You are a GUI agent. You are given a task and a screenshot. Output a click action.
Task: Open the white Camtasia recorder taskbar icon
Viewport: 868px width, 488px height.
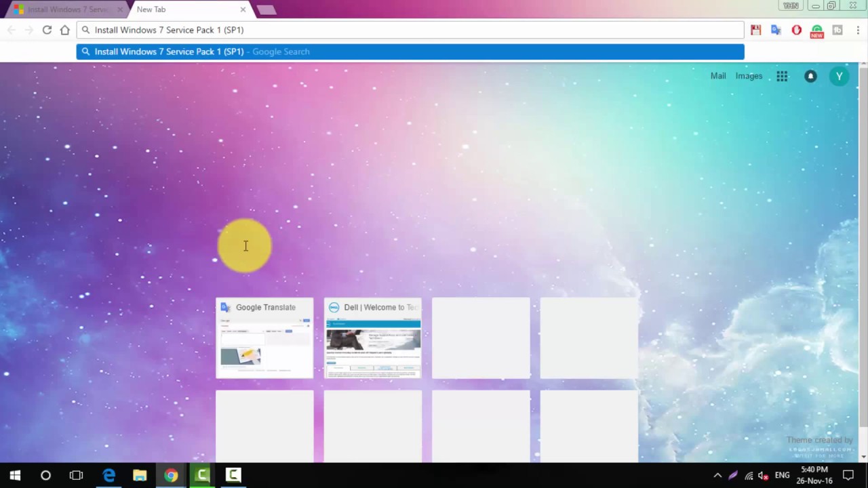233,475
